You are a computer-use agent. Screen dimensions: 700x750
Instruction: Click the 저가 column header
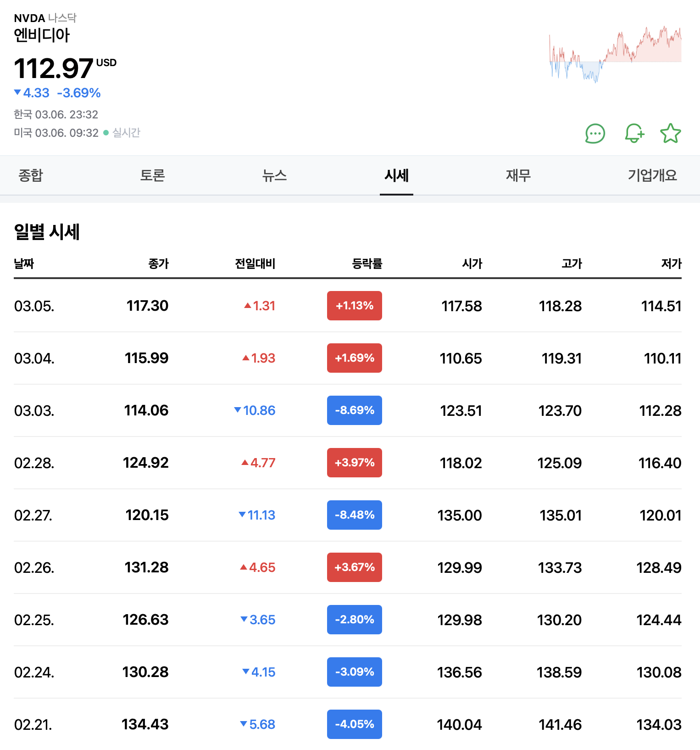(x=671, y=264)
